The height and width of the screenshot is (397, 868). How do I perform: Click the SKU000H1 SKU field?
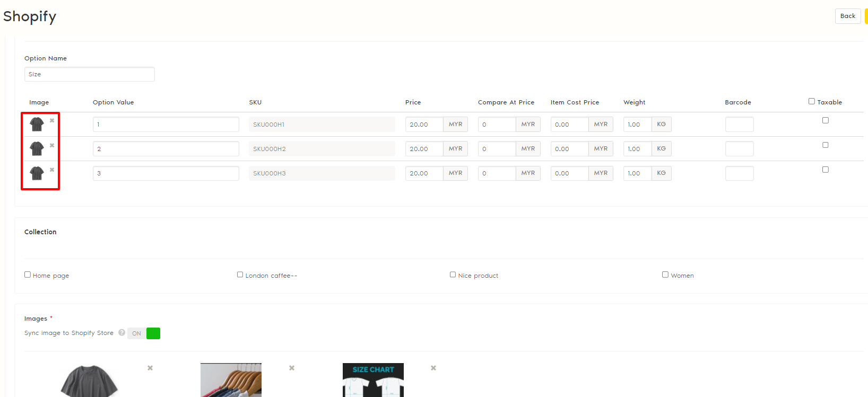point(322,125)
